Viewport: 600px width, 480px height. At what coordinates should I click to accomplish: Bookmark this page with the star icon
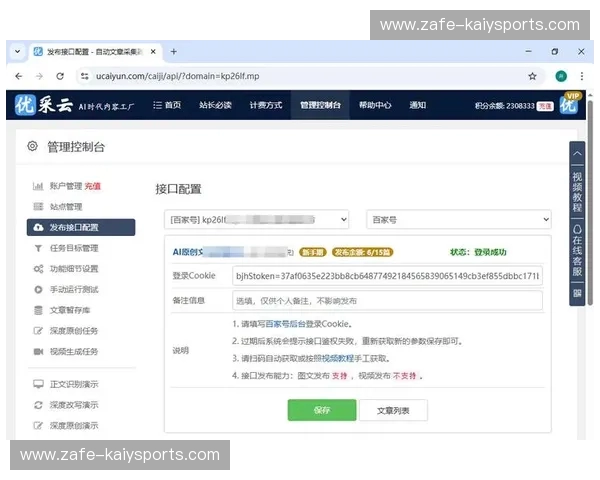[532, 76]
